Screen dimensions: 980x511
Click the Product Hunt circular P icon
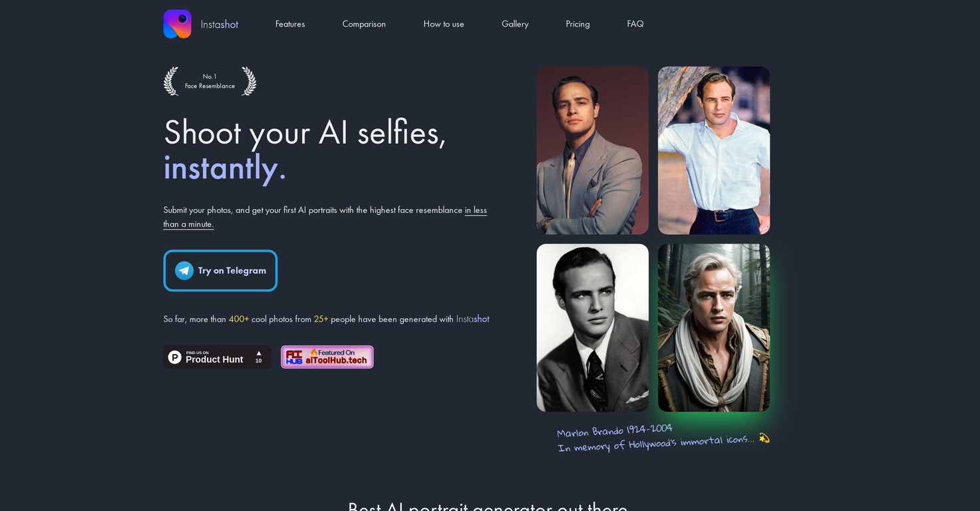(x=175, y=357)
